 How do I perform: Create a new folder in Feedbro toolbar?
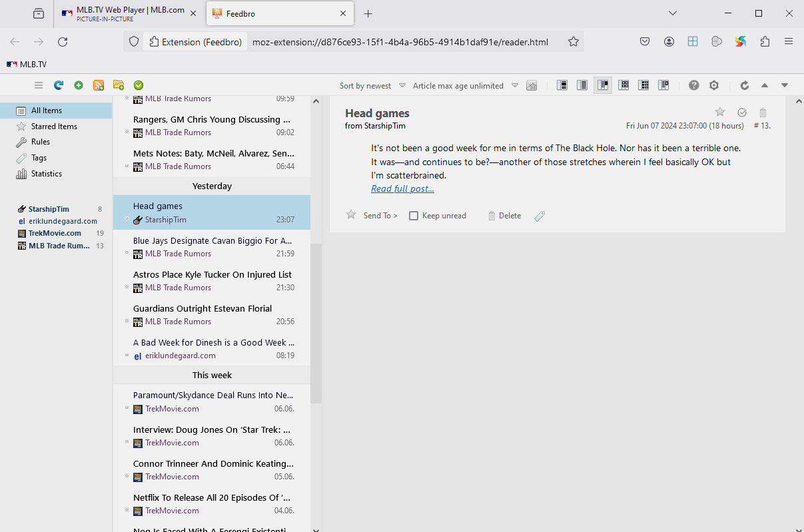tap(119, 85)
